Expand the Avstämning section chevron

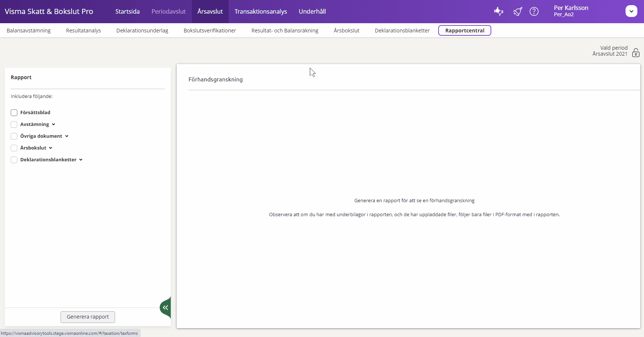click(x=53, y=124)
